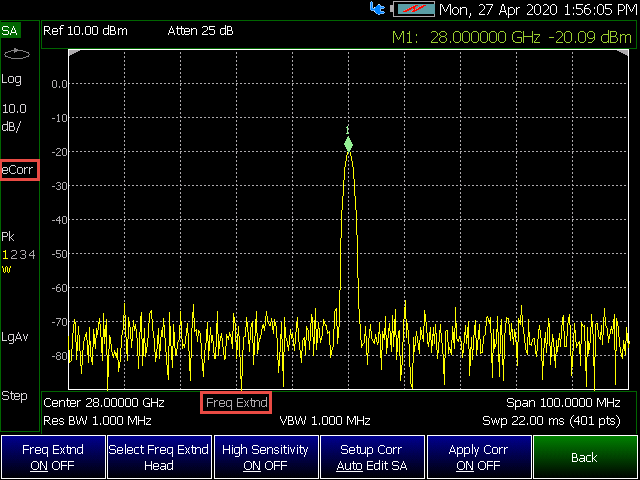Click the Ref 10.00 dBm readout

pyautogui.click(x=85, y=31)
